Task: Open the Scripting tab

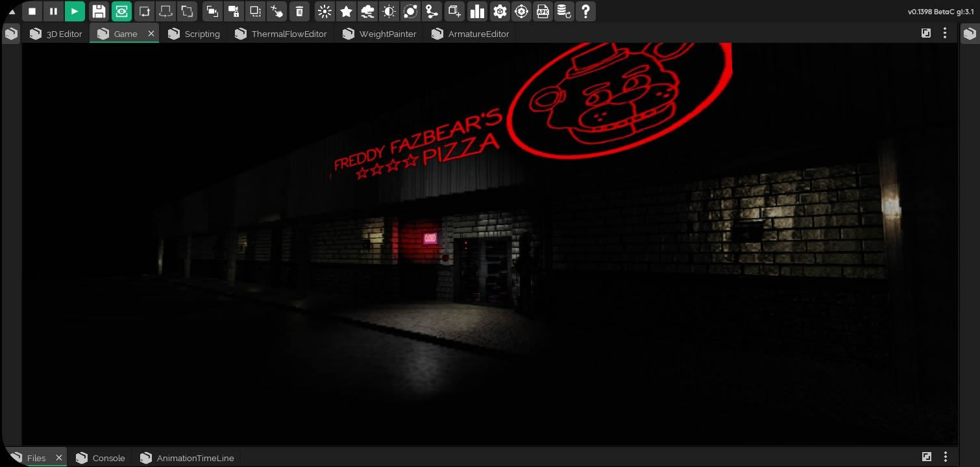Action: [x=194, y=34]
